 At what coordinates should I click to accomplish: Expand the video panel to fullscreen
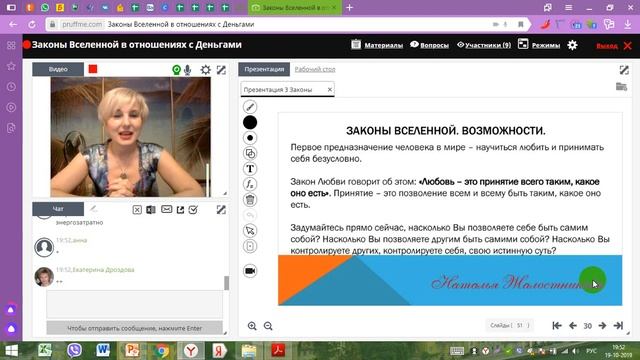[221, 70]
